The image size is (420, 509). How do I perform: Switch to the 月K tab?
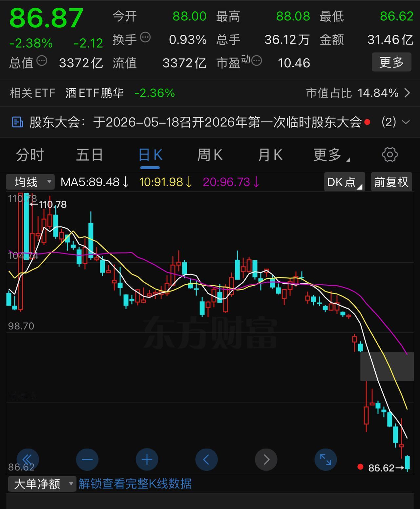270,155
